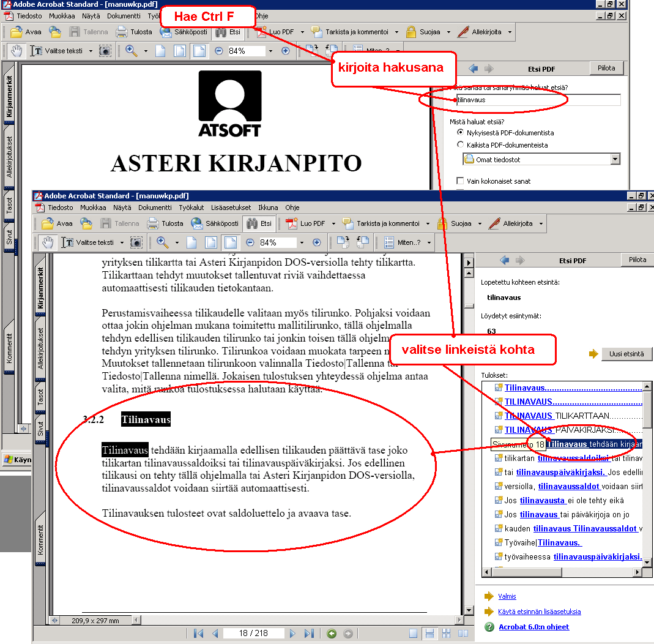
Task: Click result Työvaihe|Tilinavaus.
Action: (x=543, y=542)
